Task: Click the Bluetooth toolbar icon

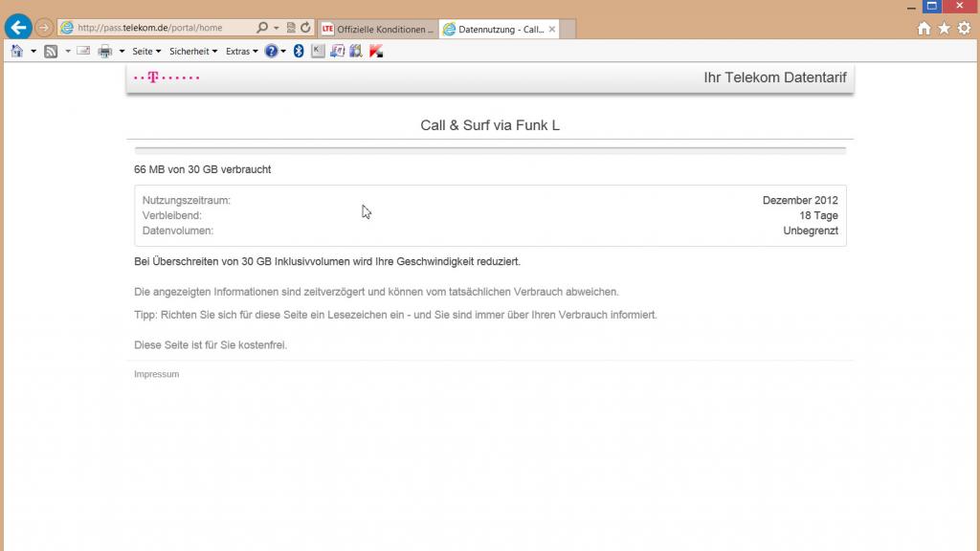Action: pyautogui.click(x=299, y=52)
